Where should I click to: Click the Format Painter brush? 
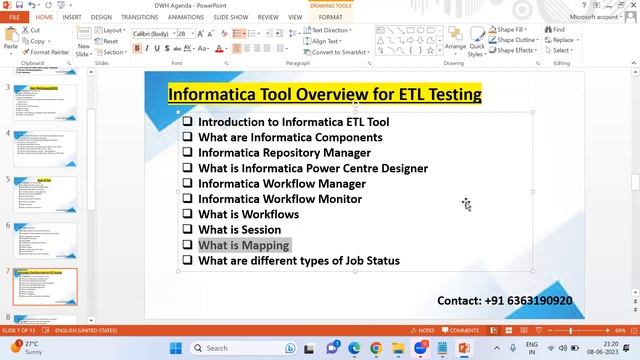click(x=26, y=52)
